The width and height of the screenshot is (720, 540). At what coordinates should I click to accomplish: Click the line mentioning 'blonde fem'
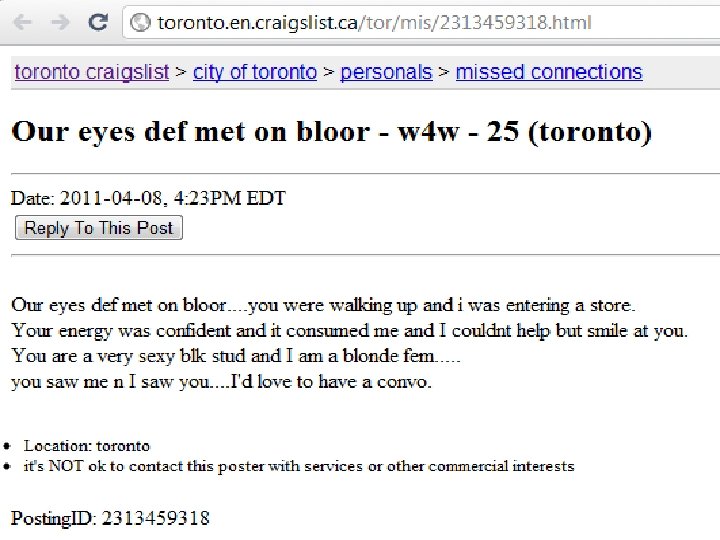236,355
